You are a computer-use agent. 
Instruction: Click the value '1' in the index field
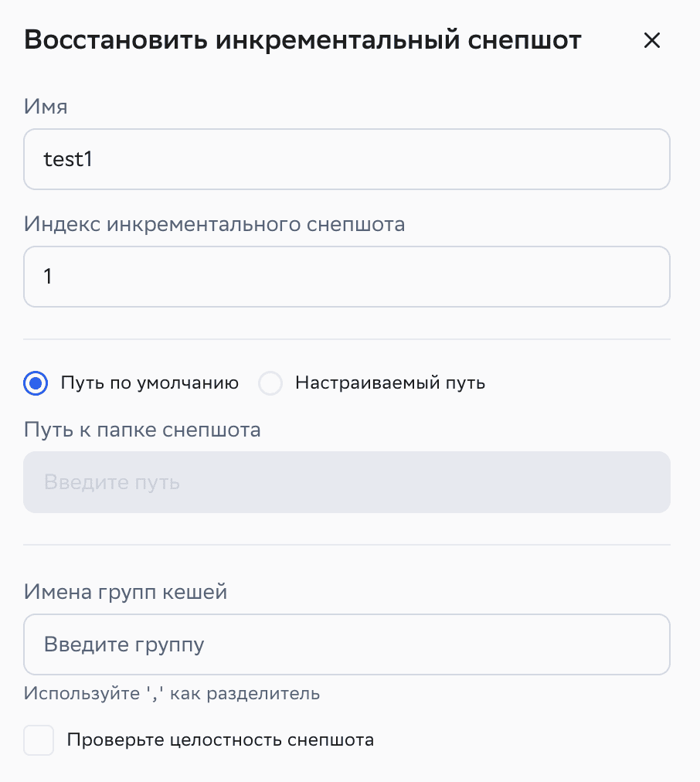click(x=48, y=277)
